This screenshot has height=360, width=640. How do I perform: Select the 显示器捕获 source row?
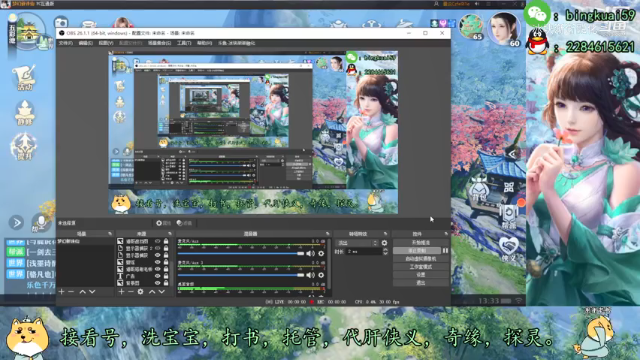point(142,256)
